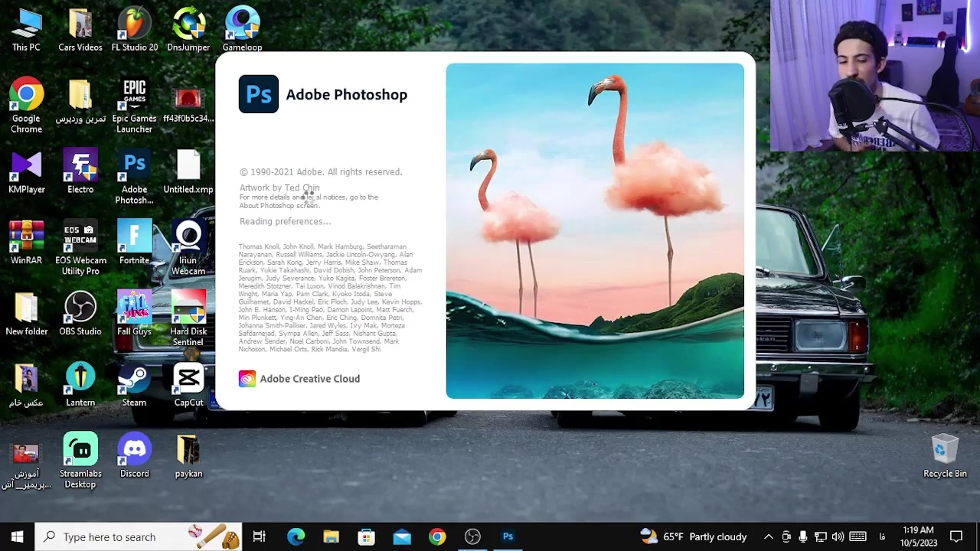Click the Photoshop taskbar button
980x551 pixels.
[508, 536]
